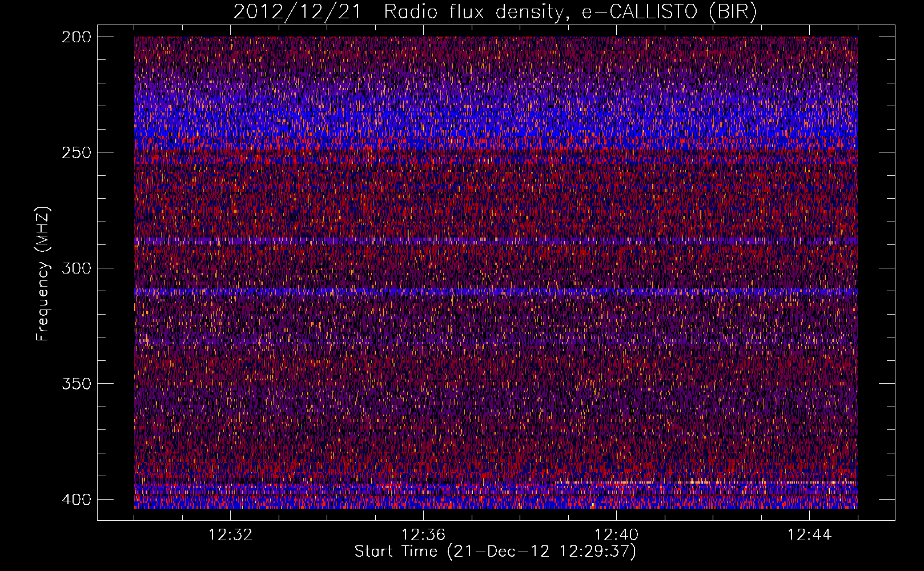
Task: Click the 12:32 time tick label
Action: 231,535
